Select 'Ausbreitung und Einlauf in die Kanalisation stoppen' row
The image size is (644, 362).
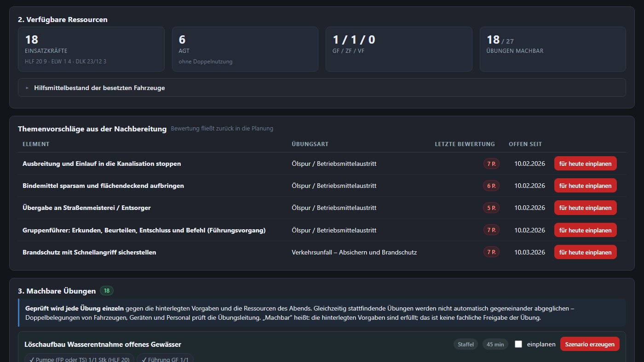click(x=322, y=164)
